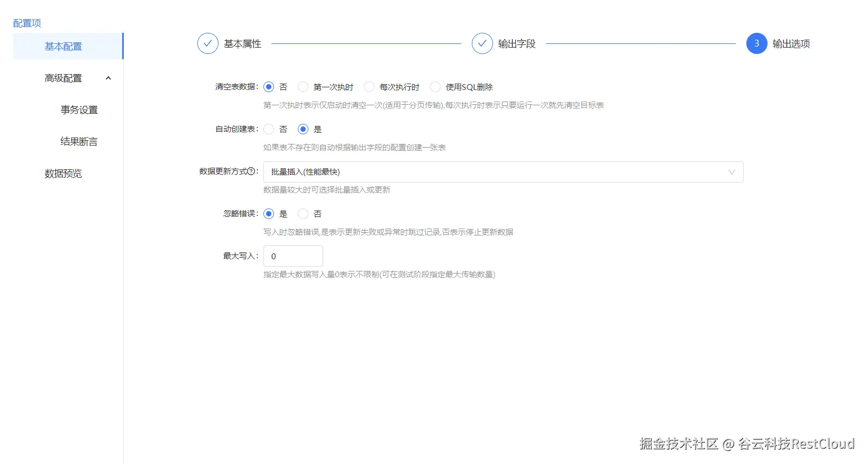Select 第一次执时 radio option
Screen dimensions: 868x464
point(303,87)
